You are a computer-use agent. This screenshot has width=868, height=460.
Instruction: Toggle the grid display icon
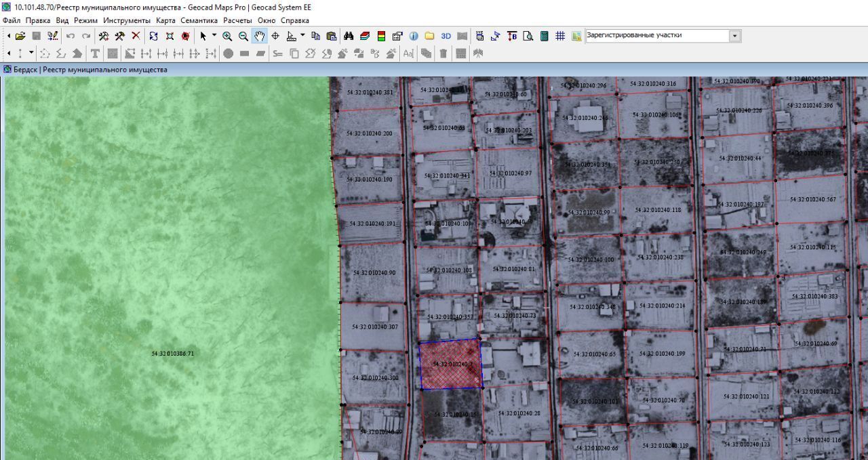click(x=560, y=36)
